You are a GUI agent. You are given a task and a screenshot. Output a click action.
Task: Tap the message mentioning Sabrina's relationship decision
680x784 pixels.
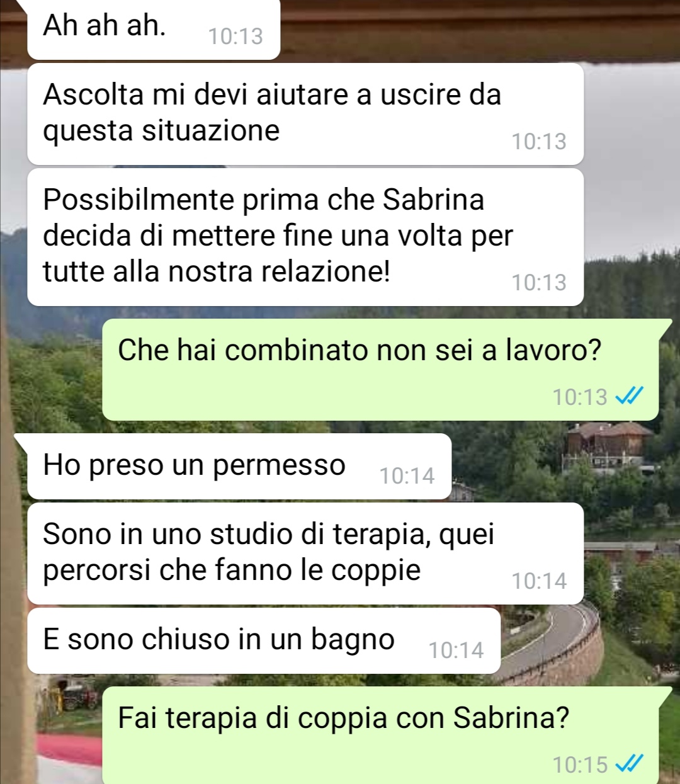(305, 237)
